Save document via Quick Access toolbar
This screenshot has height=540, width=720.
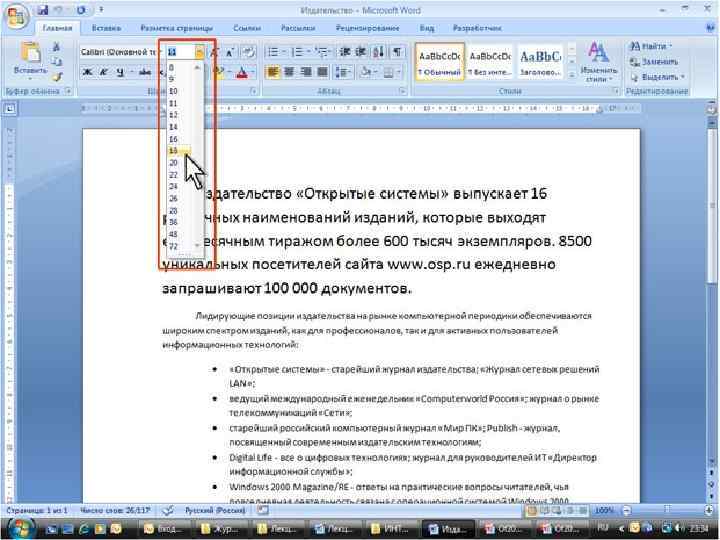point(43,10)
